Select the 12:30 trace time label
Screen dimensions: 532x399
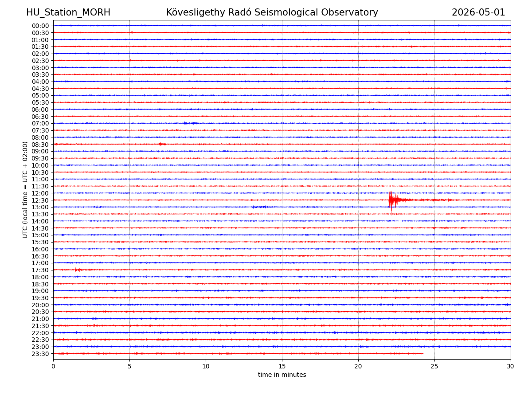(x=40, y=200)
